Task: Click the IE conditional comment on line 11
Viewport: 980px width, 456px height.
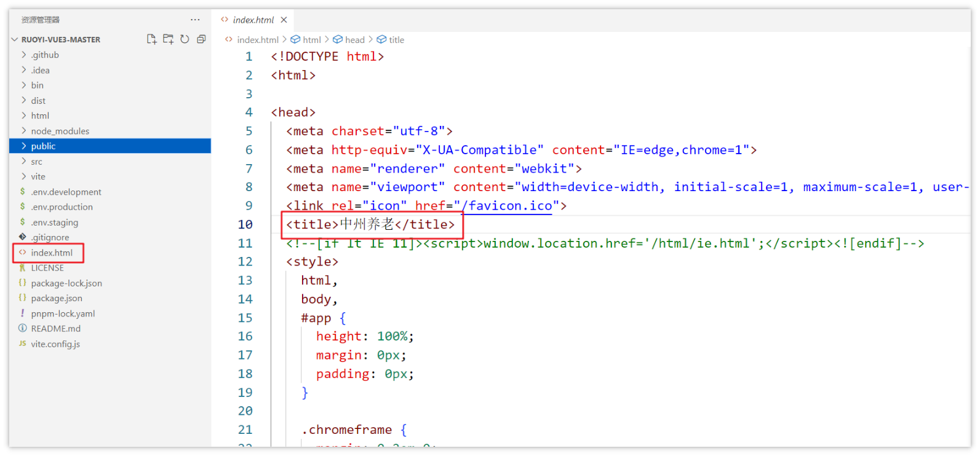Action: click(x=605, y=243)
